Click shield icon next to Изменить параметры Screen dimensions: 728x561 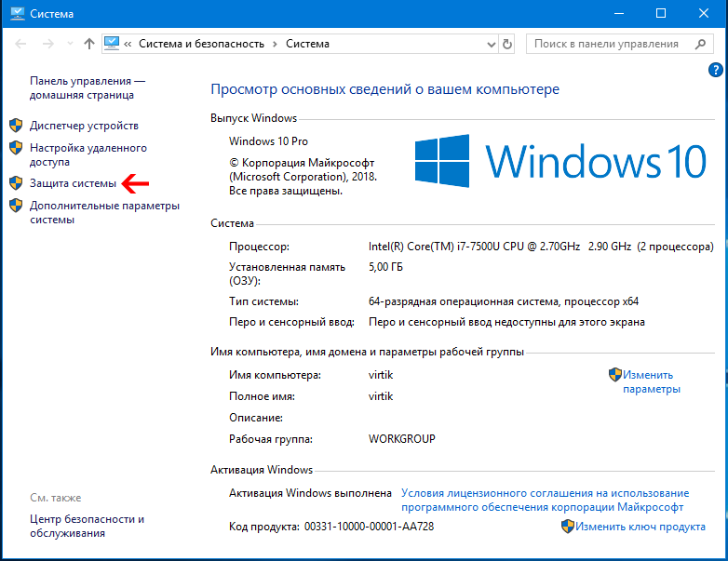[x=615, y=374]
